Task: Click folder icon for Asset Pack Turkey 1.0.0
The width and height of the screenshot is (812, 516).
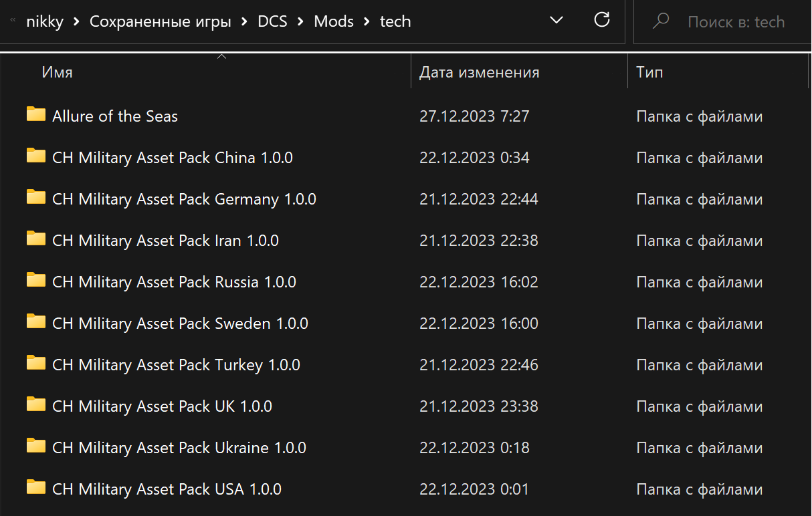Action: (x=36, y=363)
